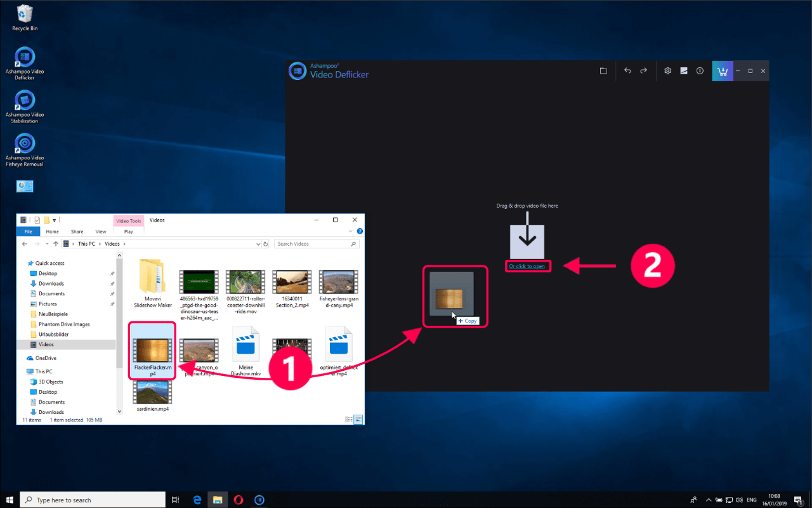The image size is (812, 508).
Task: Click the Search Videos input field
Action: [x=312, y=244]
